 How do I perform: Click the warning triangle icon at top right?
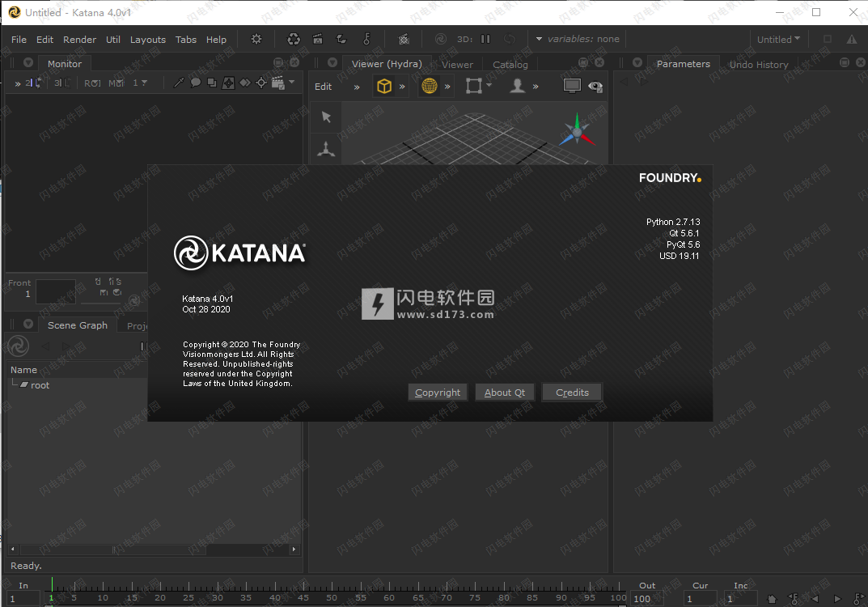click(851, 40)
